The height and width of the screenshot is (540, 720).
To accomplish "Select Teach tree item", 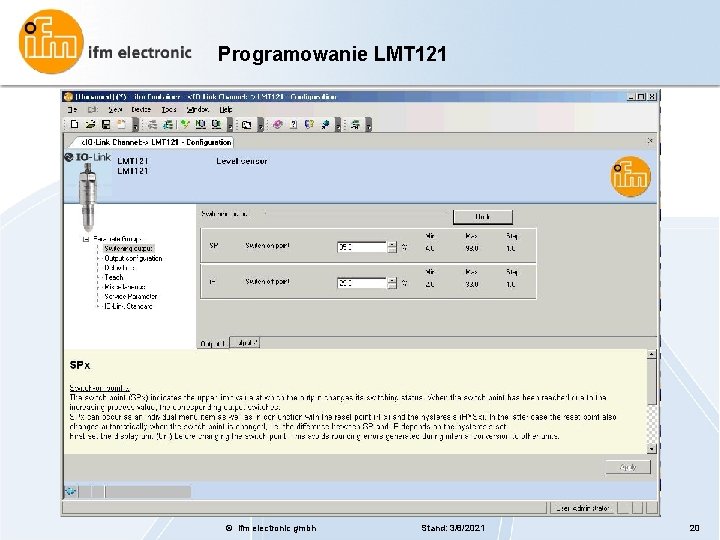I will pos(114,277).
